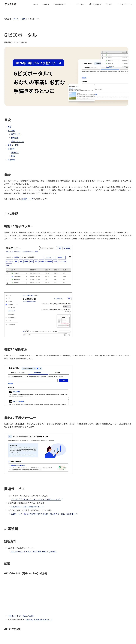Open the 一般の方 header navigation item
Viewport: 136px width, 644px height.
coord(46,5)
